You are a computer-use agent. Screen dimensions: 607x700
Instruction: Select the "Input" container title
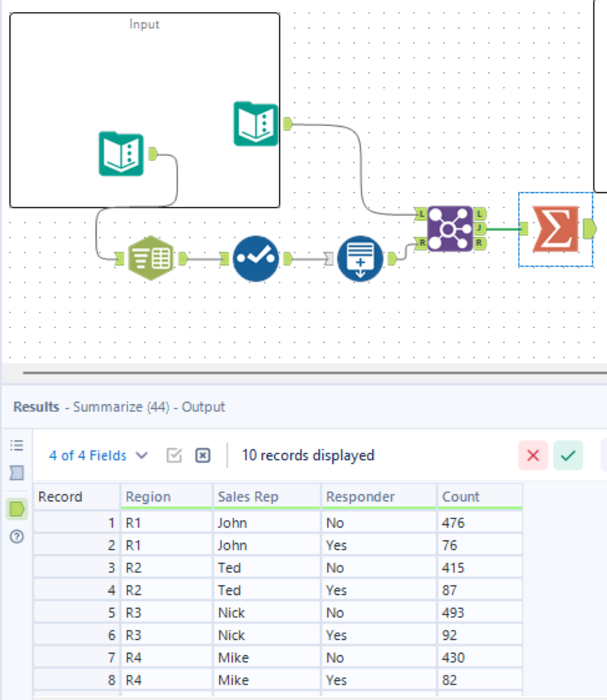pyautogui.click(x=144, y=24)
